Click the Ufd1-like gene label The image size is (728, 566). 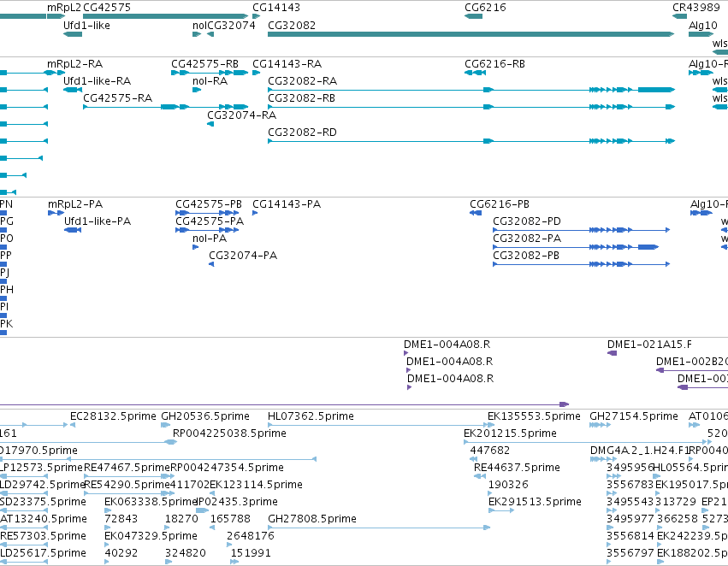86,25
